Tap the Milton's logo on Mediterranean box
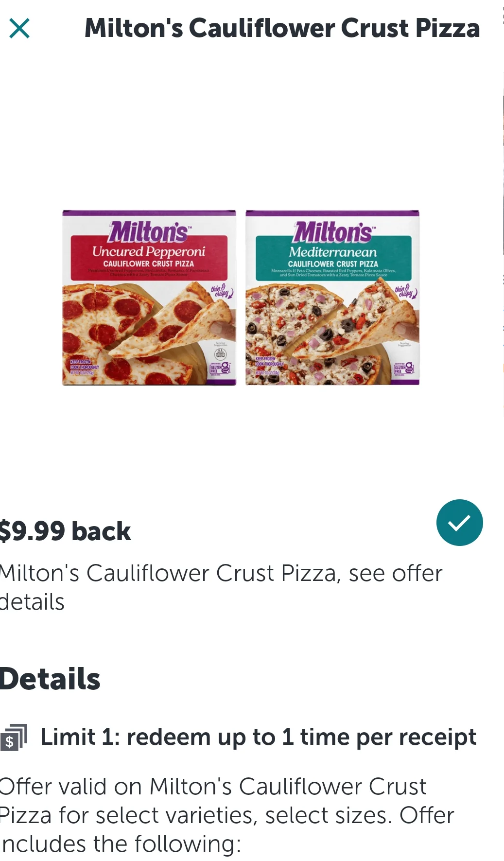This screenshot has height=861, width=504. coord(333,231)
